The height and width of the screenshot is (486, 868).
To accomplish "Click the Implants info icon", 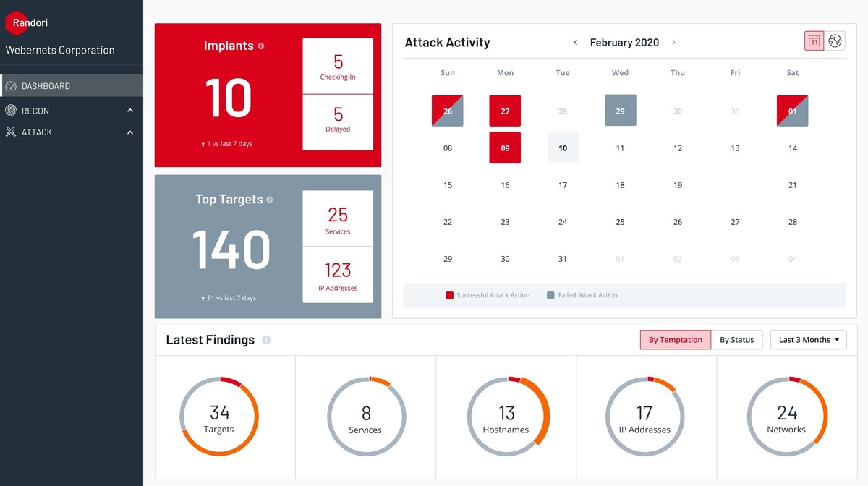I will (x=261, y=46).
